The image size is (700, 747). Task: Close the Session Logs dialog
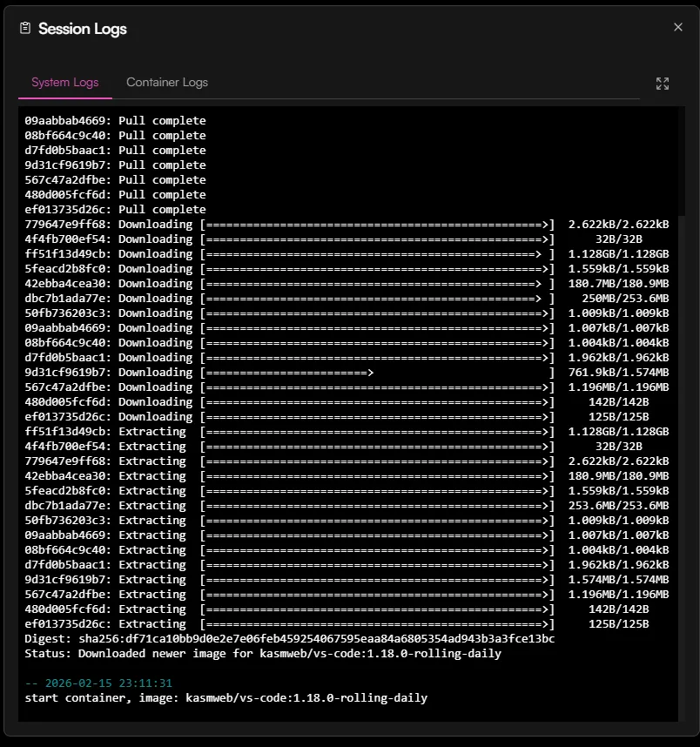677,27
